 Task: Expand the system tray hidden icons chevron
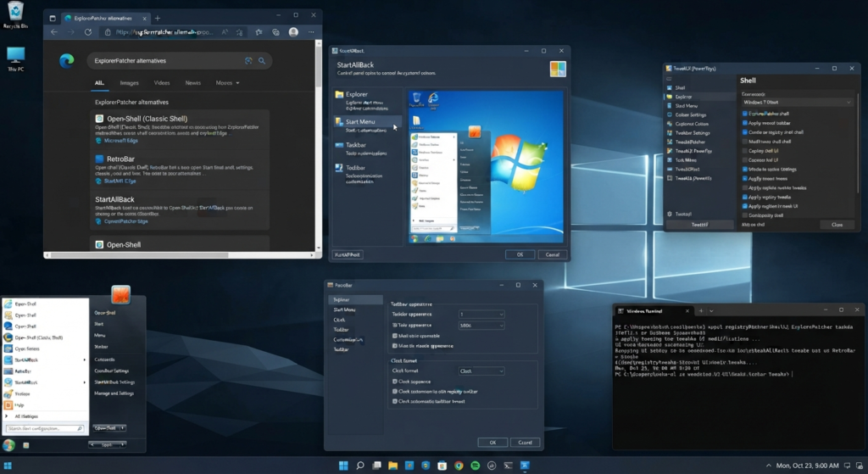[768, 466]
